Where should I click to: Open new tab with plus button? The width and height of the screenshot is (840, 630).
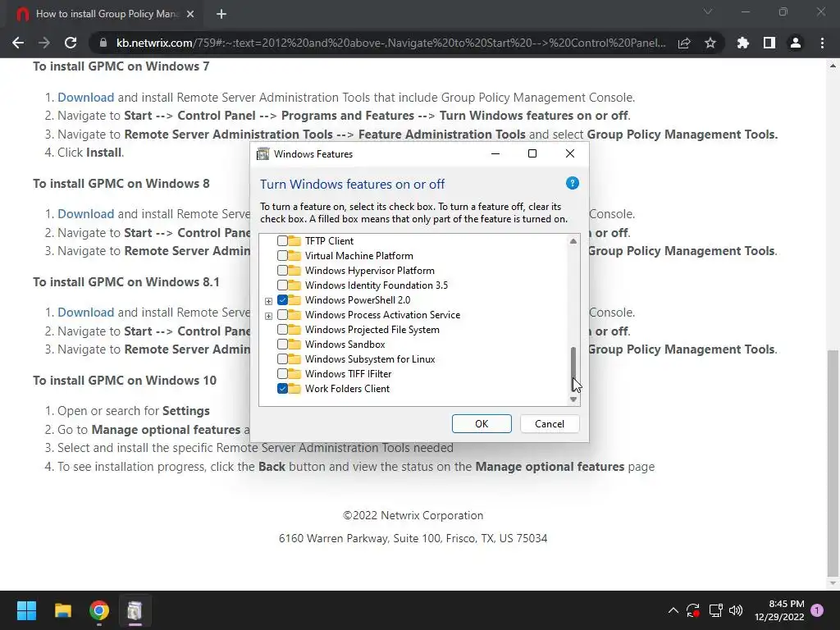(x=221, y=14)
